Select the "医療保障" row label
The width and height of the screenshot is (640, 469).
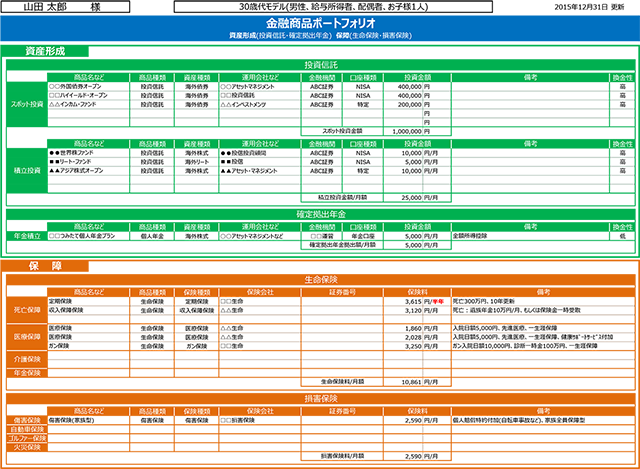pos(27,337)
